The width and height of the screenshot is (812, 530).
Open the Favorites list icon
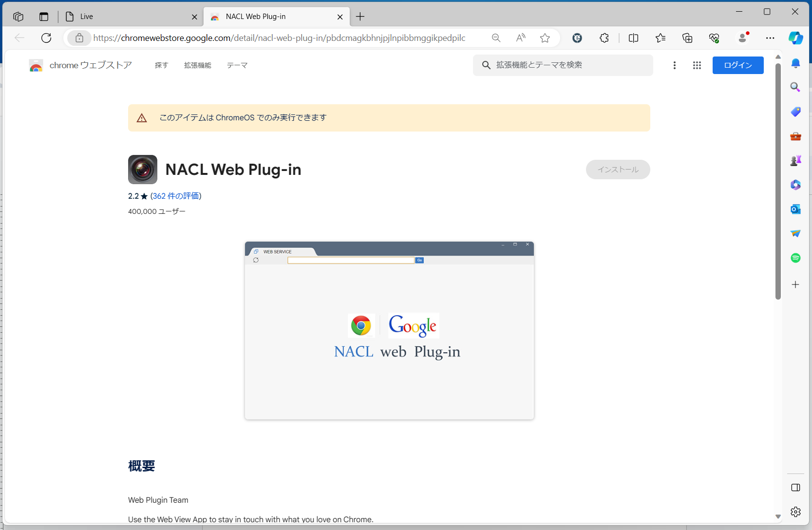tap(661, 38)
